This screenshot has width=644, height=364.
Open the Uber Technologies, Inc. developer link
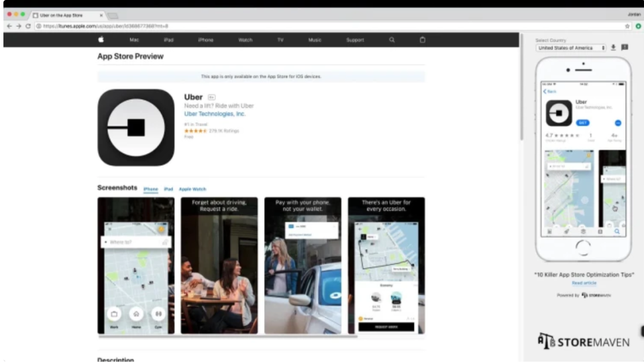pos(215,113)
